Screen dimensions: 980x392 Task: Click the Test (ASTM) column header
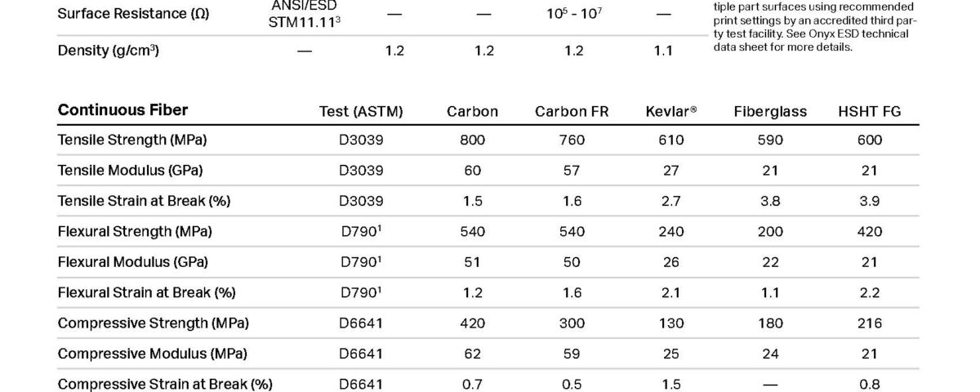361,112
